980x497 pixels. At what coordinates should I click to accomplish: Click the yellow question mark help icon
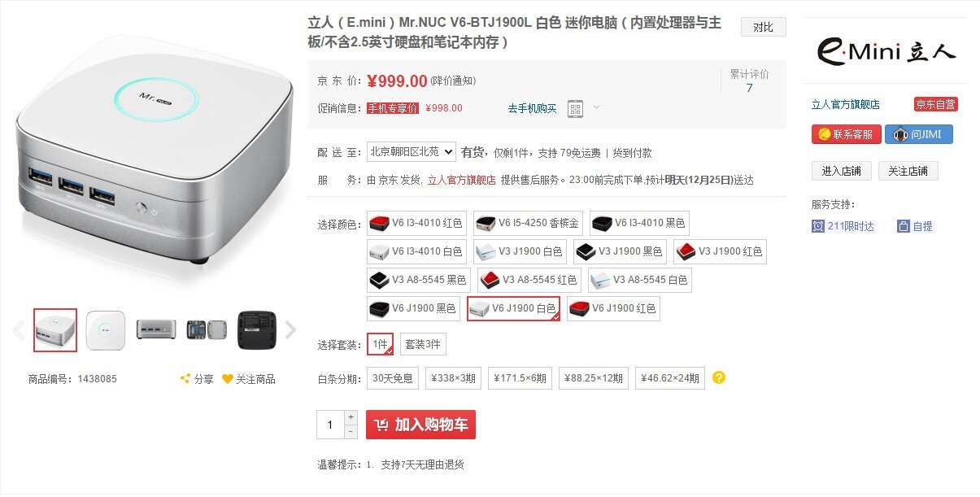coord(719,377)
